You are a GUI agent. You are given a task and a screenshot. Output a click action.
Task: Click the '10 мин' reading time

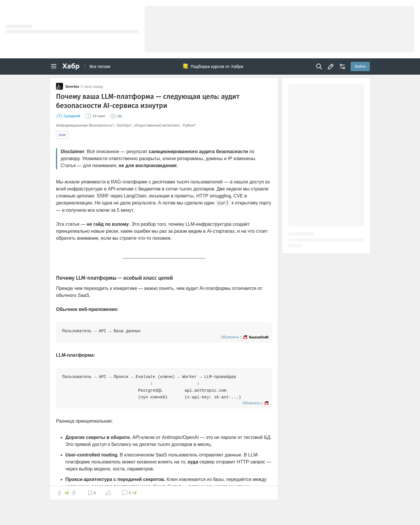pos(99,116)
